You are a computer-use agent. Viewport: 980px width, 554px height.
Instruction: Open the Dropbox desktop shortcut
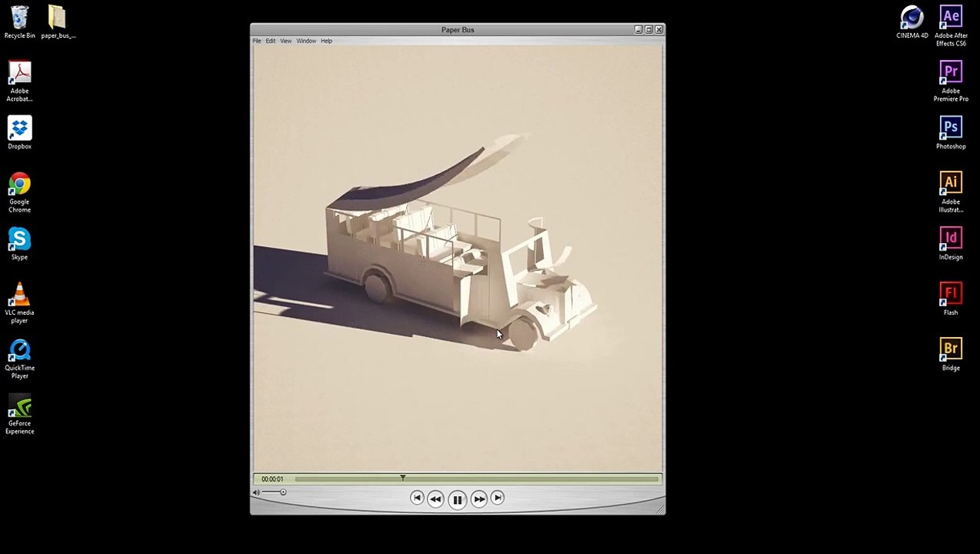[x=19, y=132]
